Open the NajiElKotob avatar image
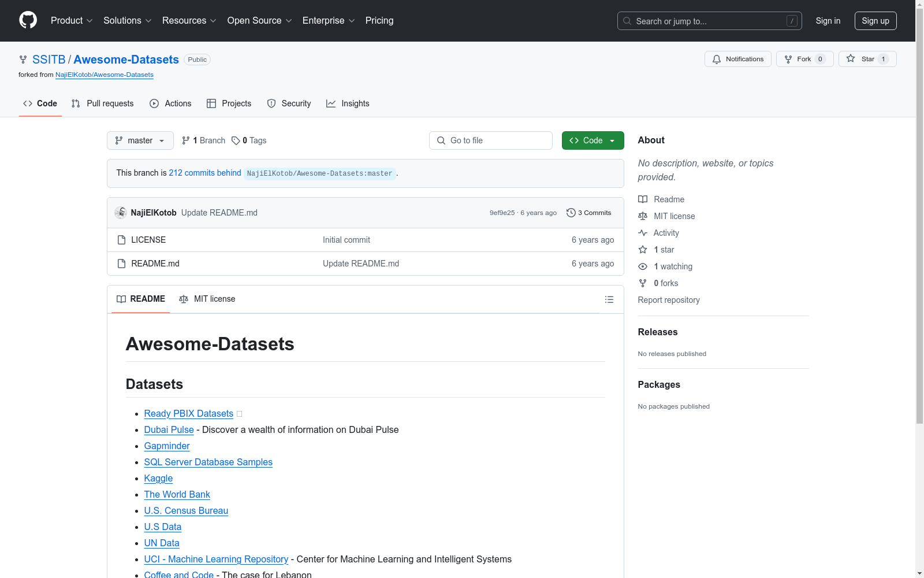The image size is (924, 578). (121, 213)
